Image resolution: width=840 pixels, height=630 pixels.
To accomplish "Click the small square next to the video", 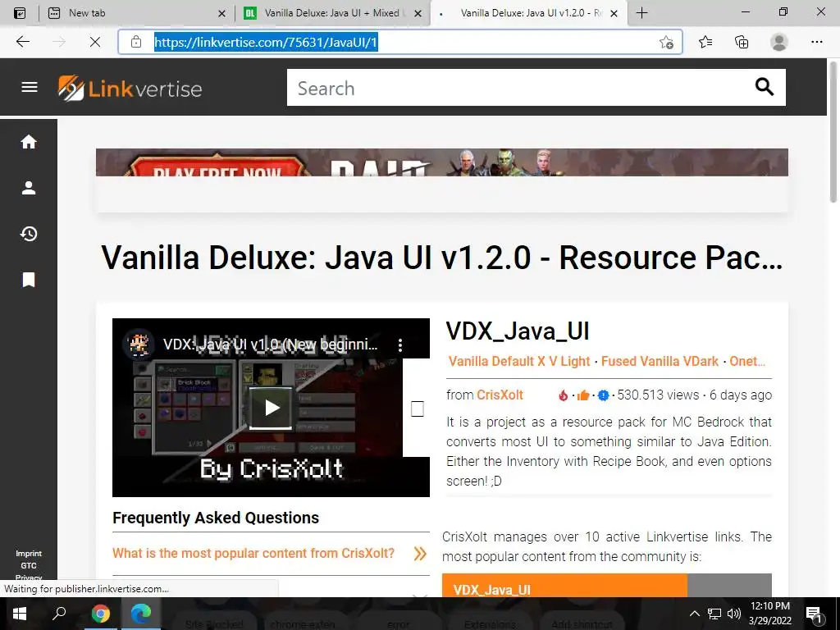I will click(x=418, y=409).
